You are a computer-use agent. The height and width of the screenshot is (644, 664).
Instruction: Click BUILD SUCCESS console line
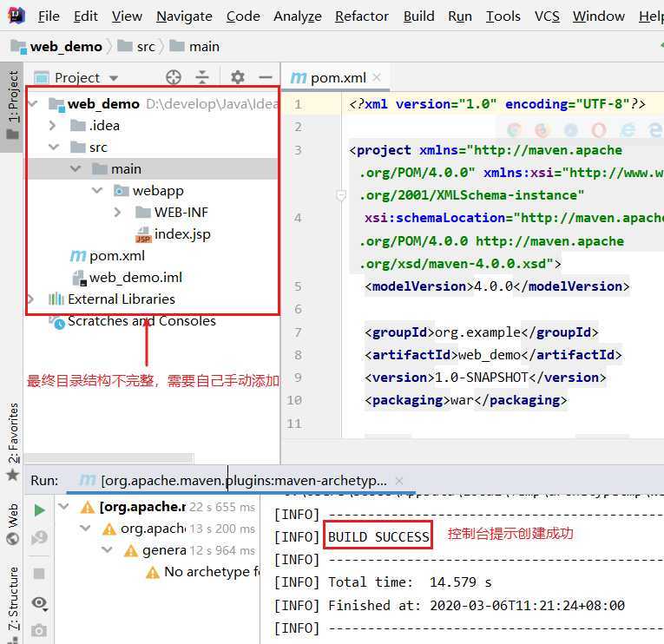point(378,536)
